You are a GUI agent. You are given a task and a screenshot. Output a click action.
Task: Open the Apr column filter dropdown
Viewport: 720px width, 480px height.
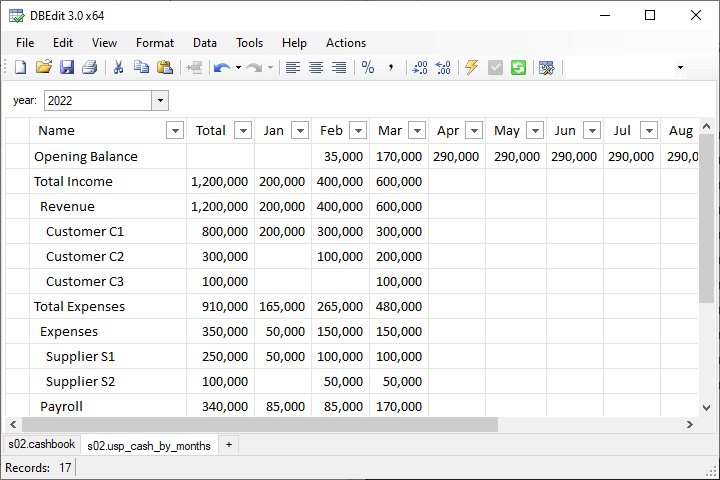(474, 130)
